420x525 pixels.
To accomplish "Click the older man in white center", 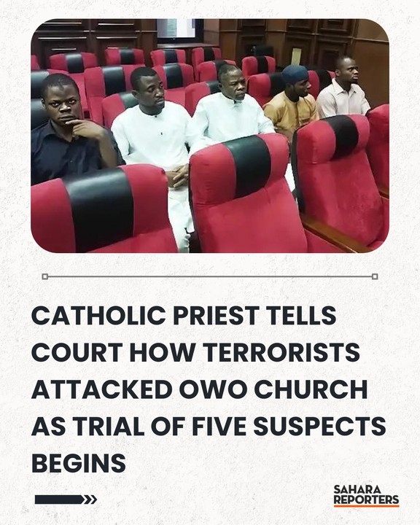I will coord(231,107).
